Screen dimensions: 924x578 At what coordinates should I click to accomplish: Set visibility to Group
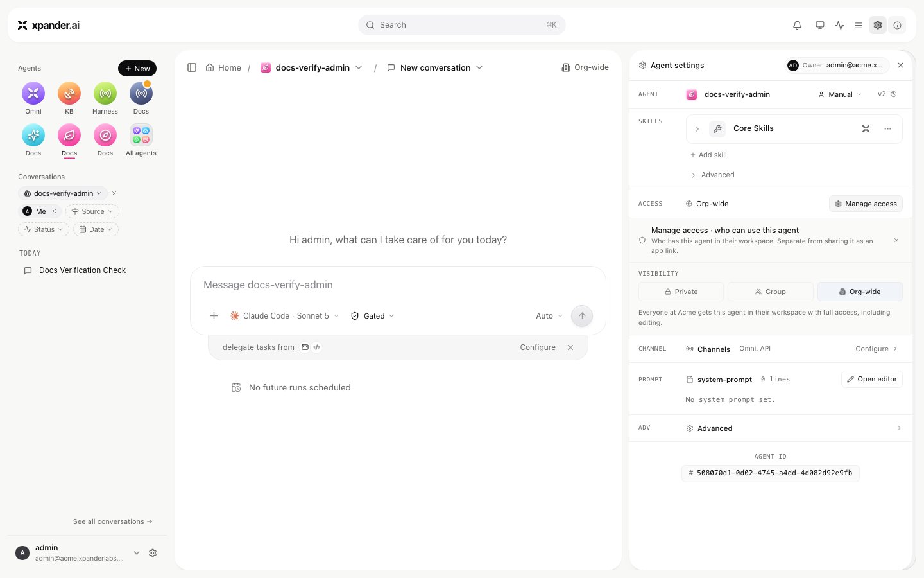(771, 292)
